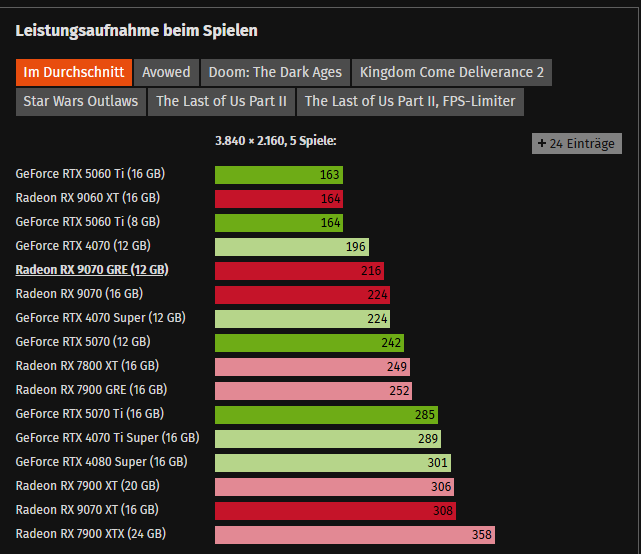641x554 pixels.
Task: Click Radeon RX 7900 XTX (24 GB) label
Action: click(91, 534)
